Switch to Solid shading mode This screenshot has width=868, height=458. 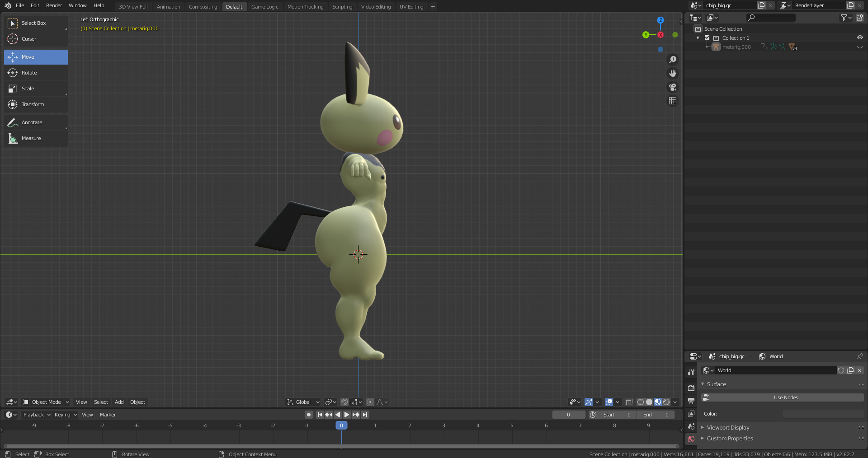click(649, 402)
